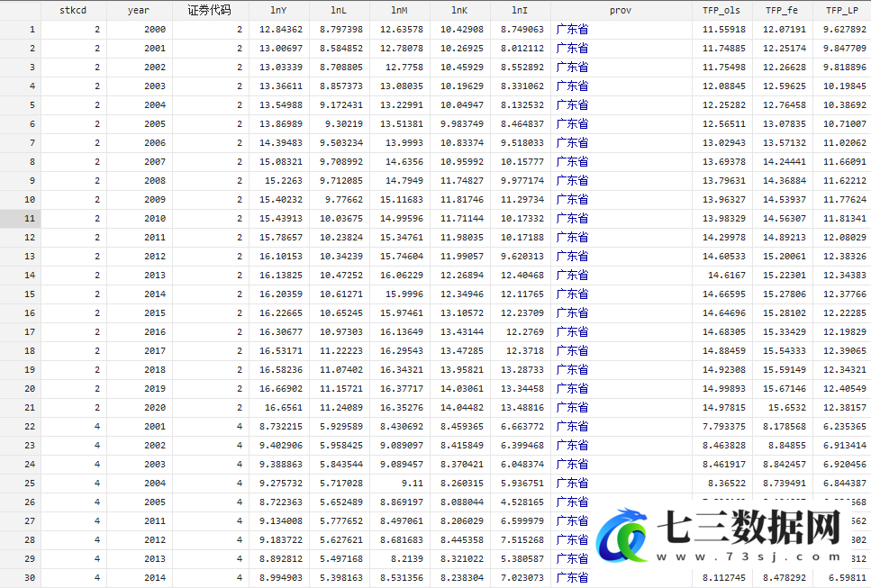
Task: Select the lnM column header
Action: (x=399, y=10)
